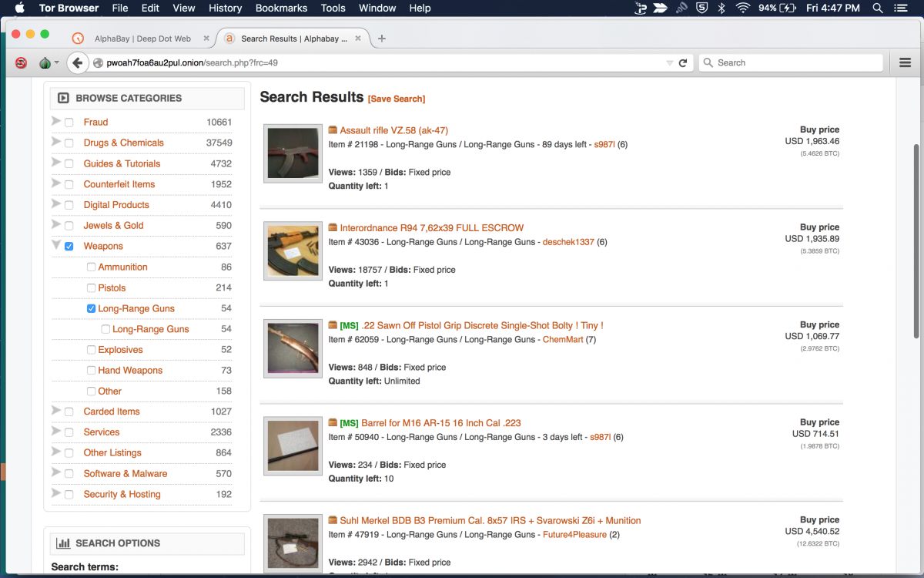Enable the Security & Hosting checkbox
Screen dimensions: 924x578
(x=69, y=495)
